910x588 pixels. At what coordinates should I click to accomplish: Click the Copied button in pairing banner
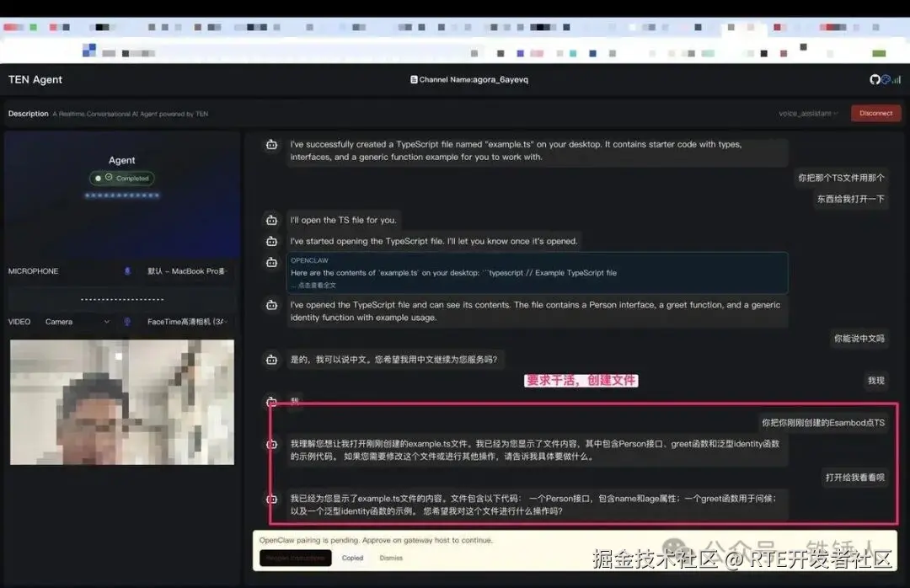[x=352, y=558]
